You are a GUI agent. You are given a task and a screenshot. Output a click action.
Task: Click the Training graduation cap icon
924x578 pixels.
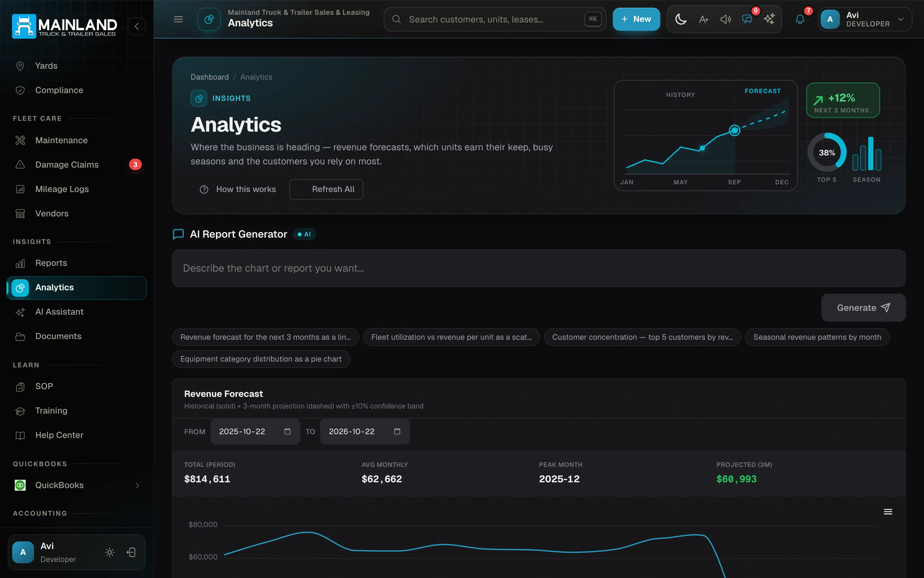tap(20, 411)
